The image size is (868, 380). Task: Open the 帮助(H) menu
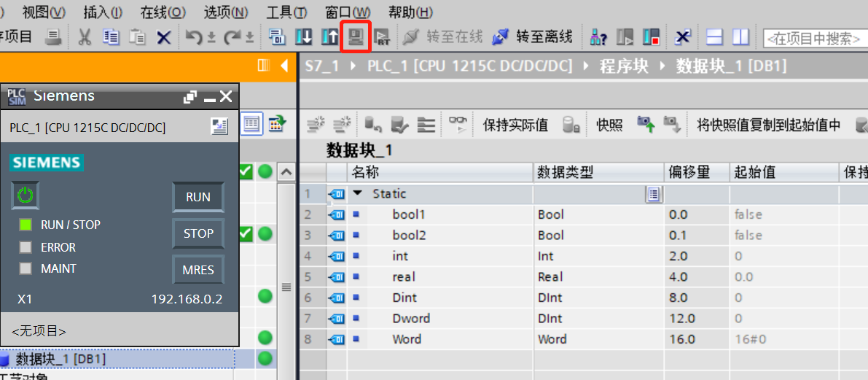coord(410,12)
